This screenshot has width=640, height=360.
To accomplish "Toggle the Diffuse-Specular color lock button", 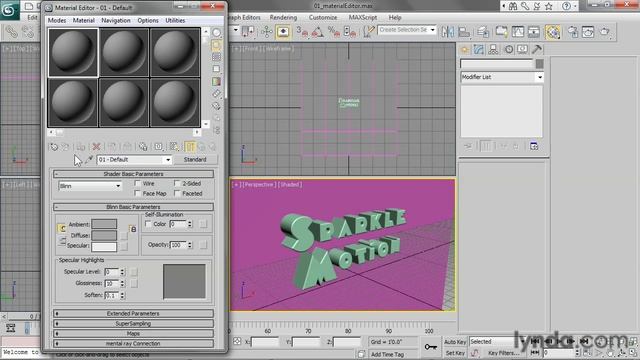I will 62,241.
